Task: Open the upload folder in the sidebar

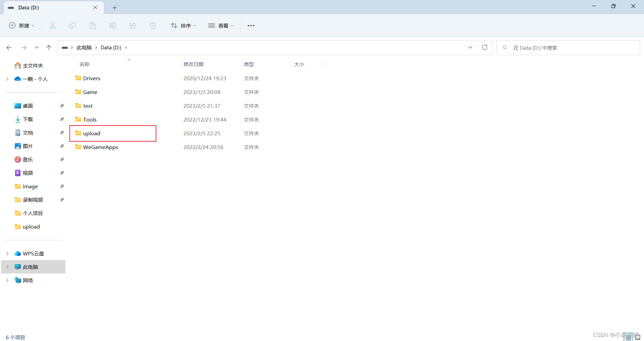Action: click(31, 227)
